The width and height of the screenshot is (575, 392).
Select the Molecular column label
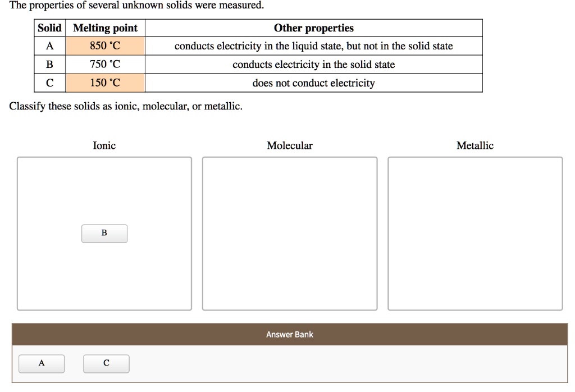tap(289, 145)
